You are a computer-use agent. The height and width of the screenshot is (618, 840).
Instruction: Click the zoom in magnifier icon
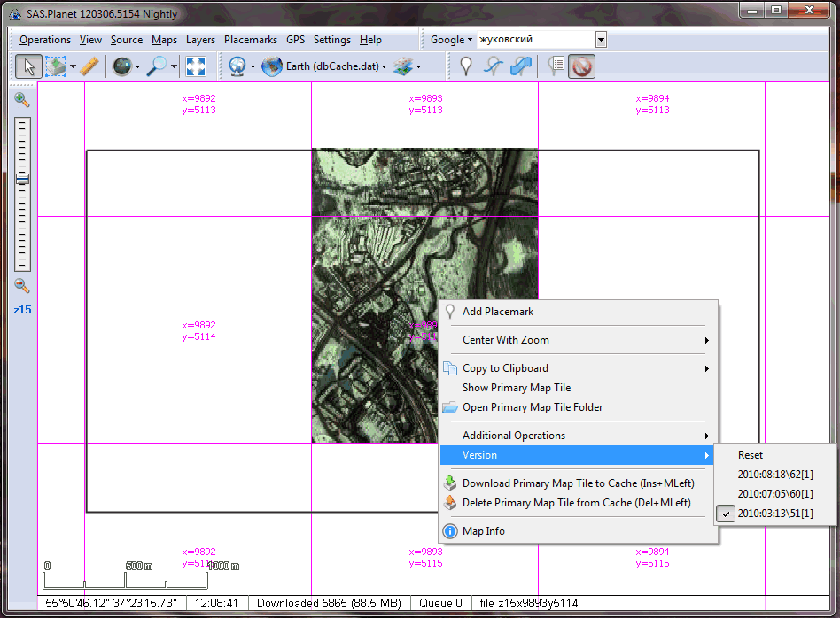22,99
